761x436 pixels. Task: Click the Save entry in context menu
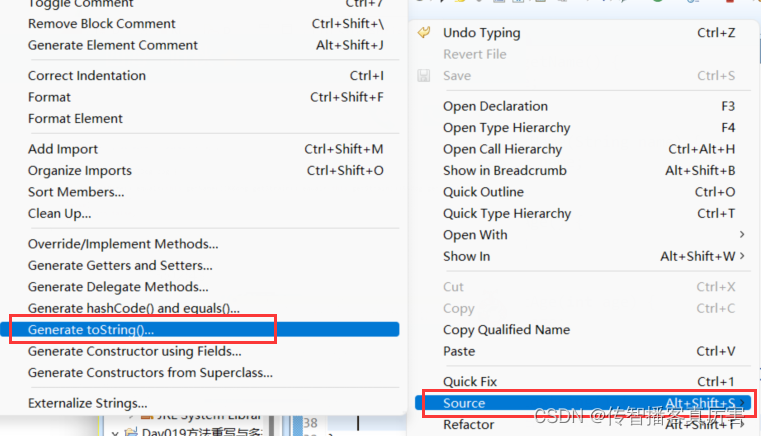[583, 75]
